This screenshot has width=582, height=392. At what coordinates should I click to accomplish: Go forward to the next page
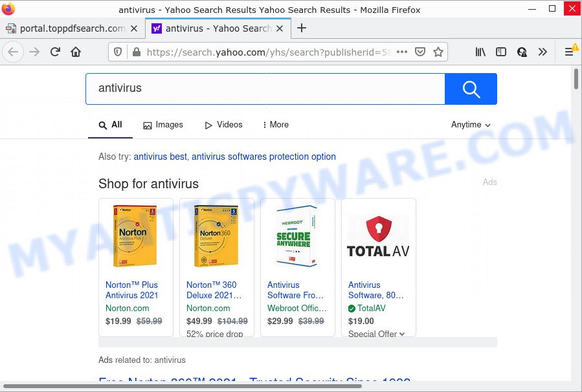point(34,52)
